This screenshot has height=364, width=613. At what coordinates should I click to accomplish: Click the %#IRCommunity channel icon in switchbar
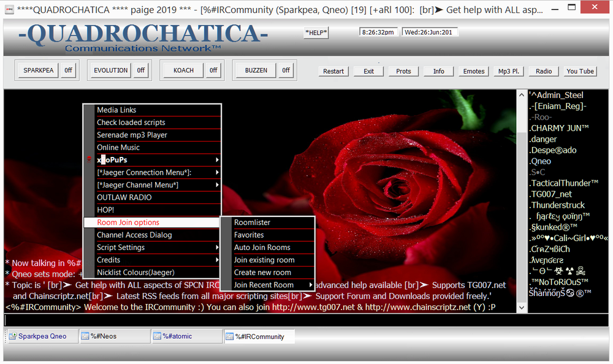pyautogui.click(x=229, y=336)
